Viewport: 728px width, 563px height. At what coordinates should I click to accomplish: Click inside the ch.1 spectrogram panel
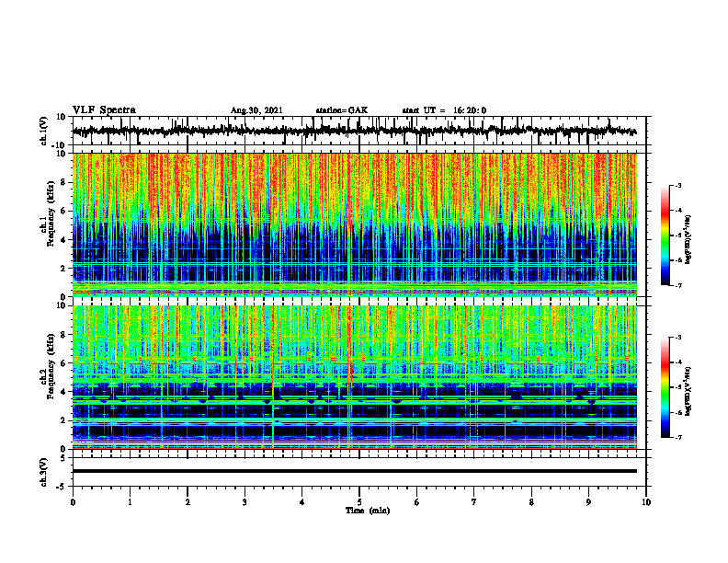(354, 224)
